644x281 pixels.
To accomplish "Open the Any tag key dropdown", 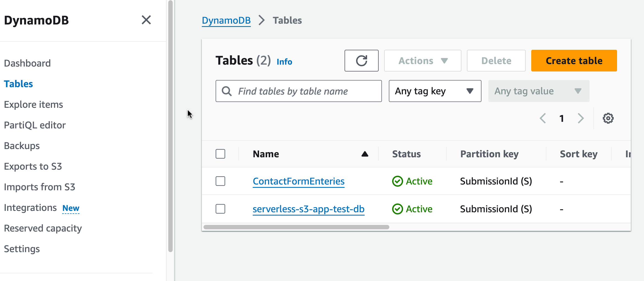I will coord(435,91).
